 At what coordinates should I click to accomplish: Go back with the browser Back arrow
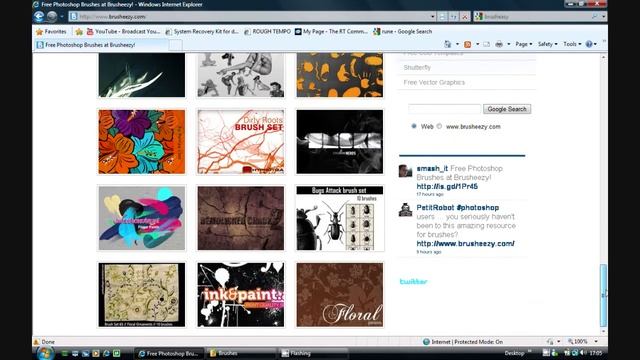(x=39, y=16)
